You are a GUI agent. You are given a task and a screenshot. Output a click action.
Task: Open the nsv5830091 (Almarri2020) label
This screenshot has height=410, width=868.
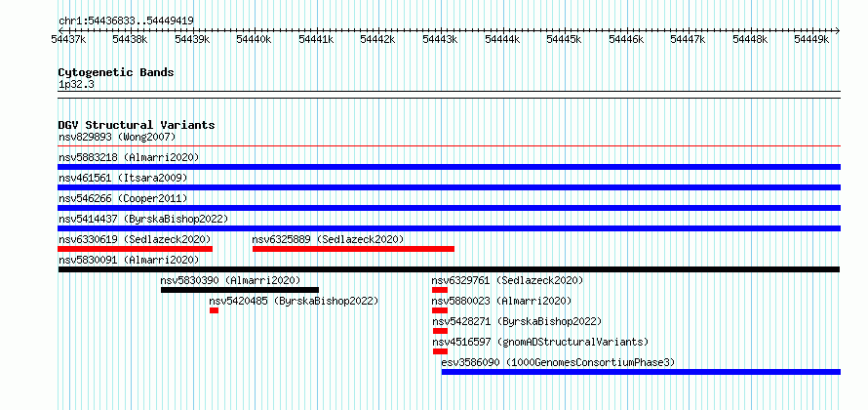(129, 260)
